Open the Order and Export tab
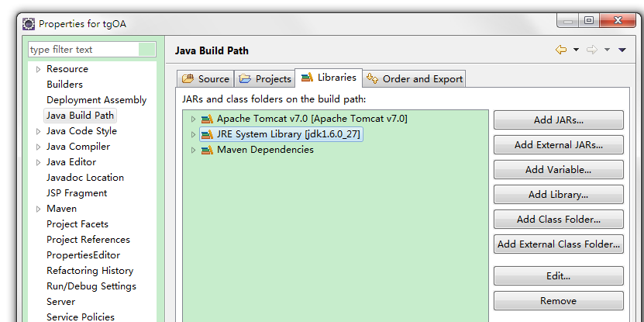The width and height of the screenshot is (644, 322). tap(414, 78)
